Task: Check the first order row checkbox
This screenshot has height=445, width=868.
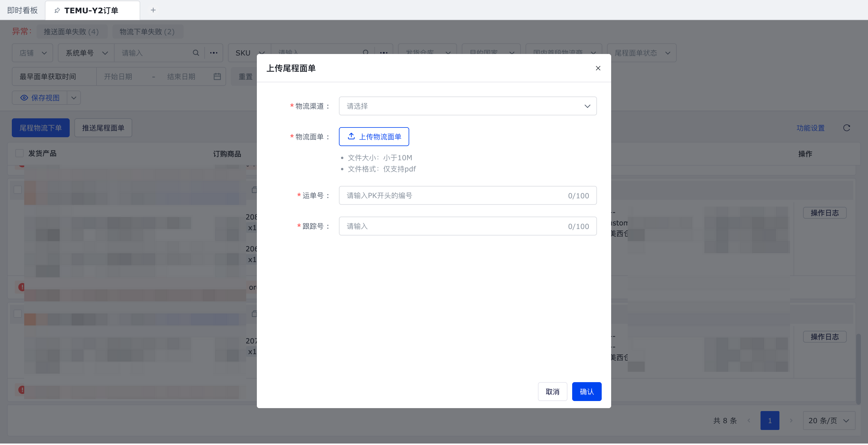Action: tap(18, 190)
